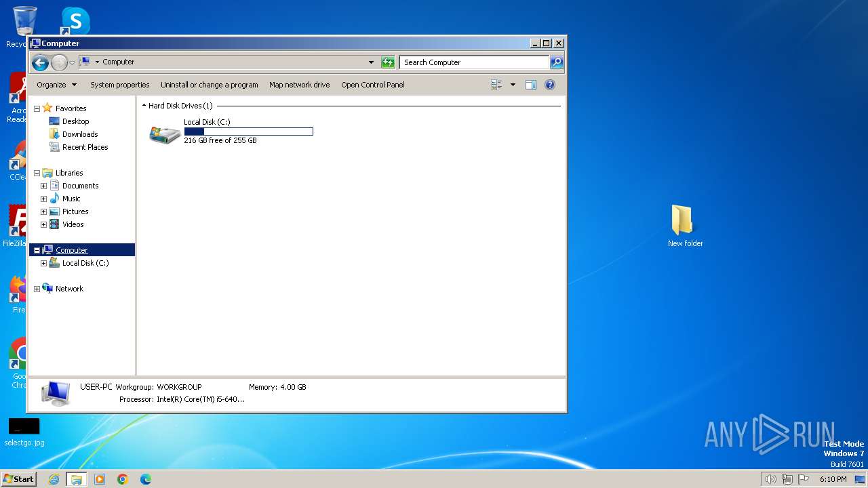Focus the Search Computer field
Image resolution: width=868 pixels, height=488 pixels.
coord(474,62)
